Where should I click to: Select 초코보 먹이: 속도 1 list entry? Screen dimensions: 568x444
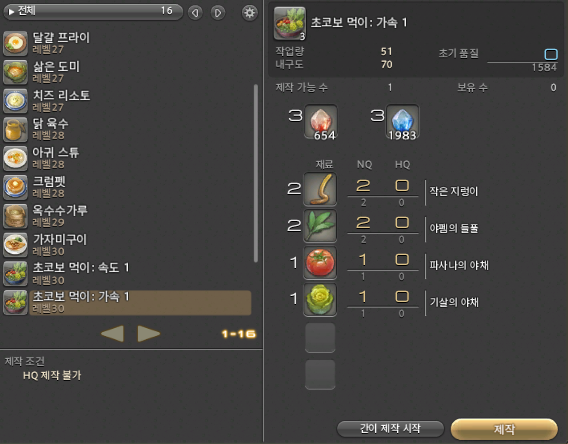[127, 273]
